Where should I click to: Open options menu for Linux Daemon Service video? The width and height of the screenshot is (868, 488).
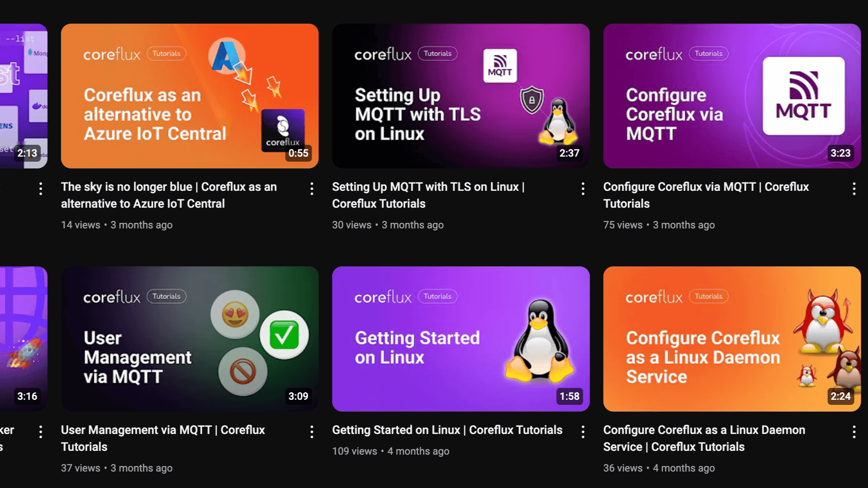point(854,432)
